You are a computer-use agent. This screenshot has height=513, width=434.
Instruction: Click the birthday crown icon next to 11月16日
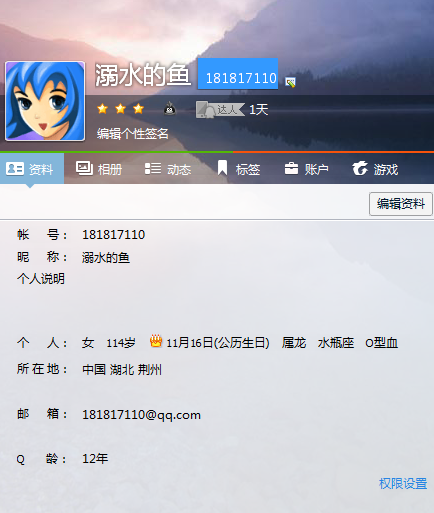coord(156,341)
